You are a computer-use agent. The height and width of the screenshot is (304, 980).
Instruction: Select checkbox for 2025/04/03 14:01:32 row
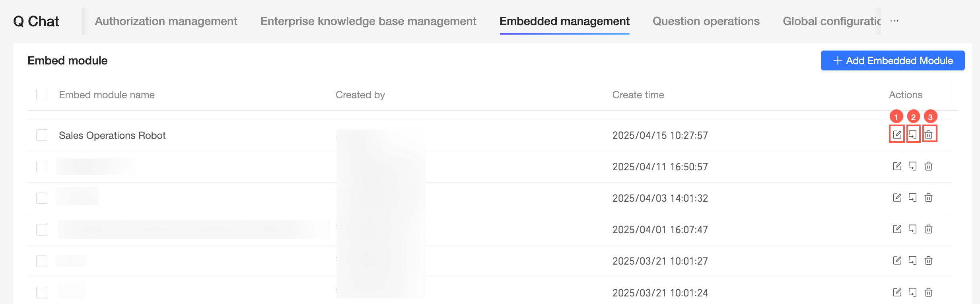point(42,198)
